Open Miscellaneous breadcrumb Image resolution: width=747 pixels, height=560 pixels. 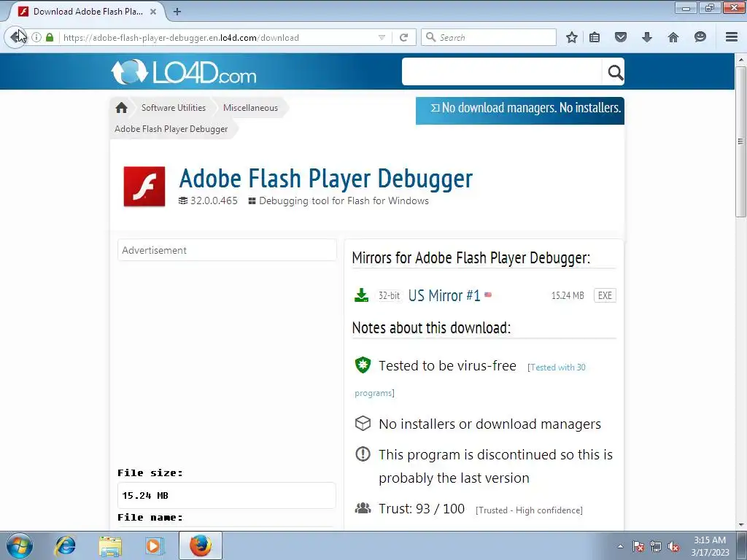[251, 108]
